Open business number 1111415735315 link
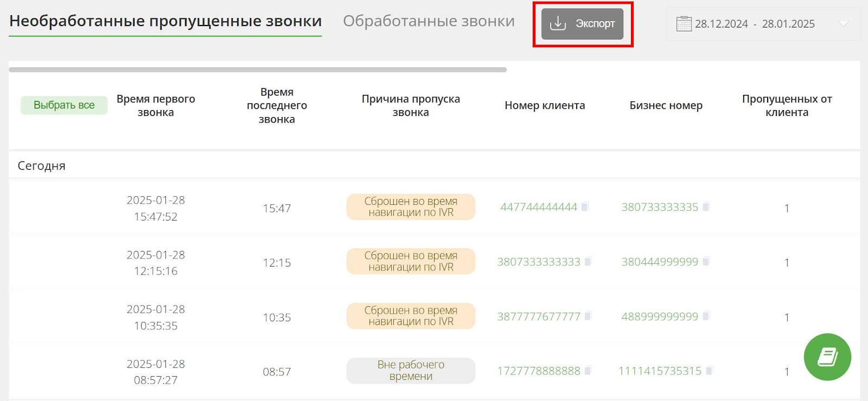 pyautogui.click(x=660, y=371)
